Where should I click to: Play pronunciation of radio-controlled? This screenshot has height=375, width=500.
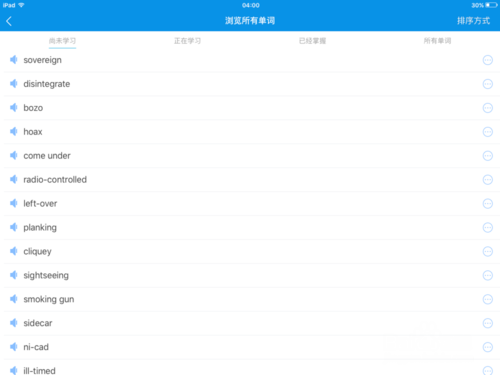(x=14, y=179)
